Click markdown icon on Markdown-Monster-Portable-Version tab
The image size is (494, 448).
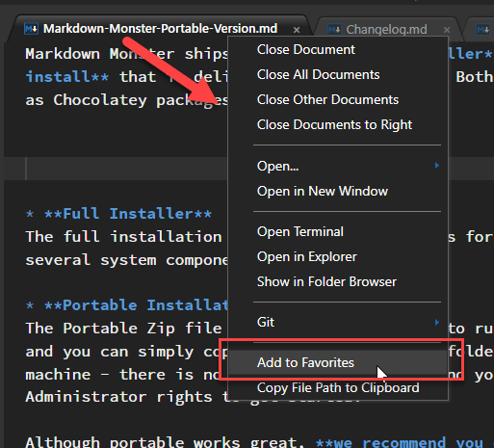[x=31, y=29]
